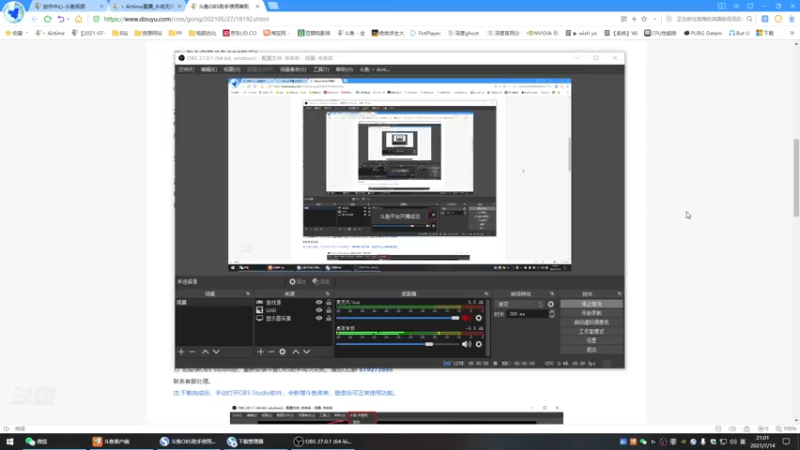Open Windows Start menu

[x=10, y=441]
